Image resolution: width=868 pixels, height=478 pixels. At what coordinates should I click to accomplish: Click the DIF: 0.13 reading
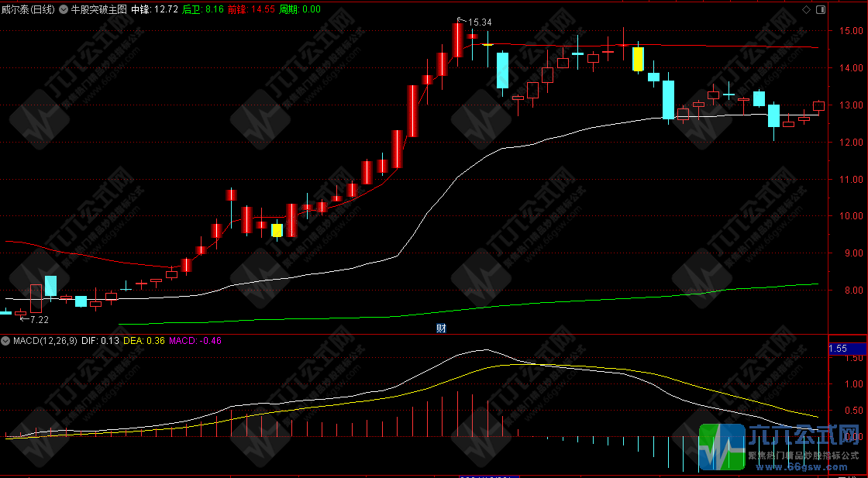pyautogui.click(x=100, y=341)
